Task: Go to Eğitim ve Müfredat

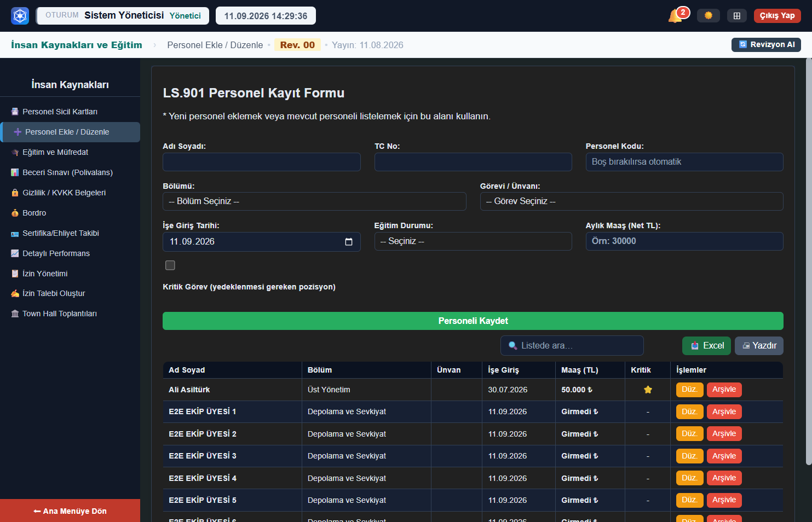Action: click(x=70, y=152)
